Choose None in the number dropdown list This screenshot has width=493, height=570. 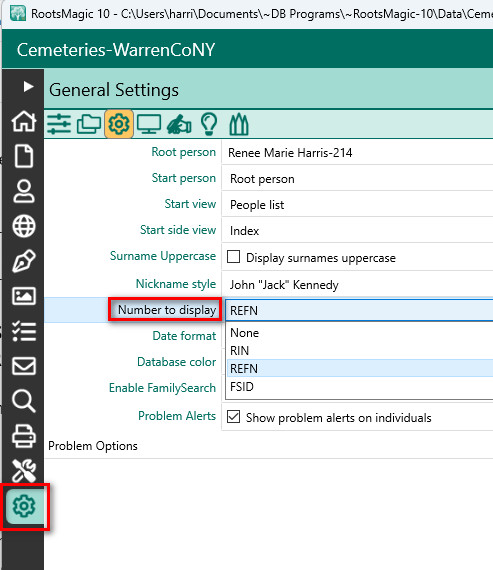pyautogui.click(x=360, y=333)
